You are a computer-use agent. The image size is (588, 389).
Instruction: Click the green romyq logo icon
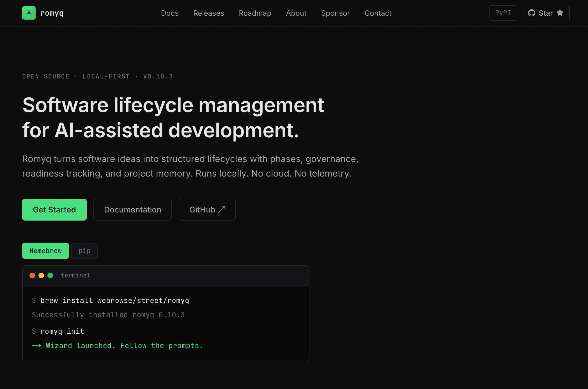click(x=29, y=13)
